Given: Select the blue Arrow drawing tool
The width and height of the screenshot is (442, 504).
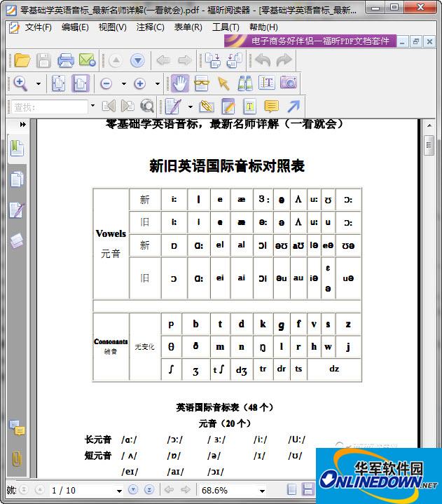Looking at the screenshot, I should tap(293, 107).
